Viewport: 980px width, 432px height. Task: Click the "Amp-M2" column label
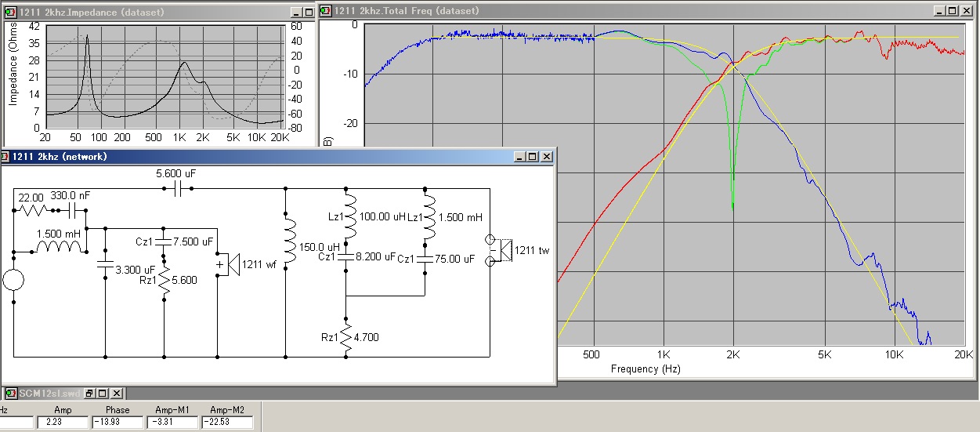pyautogui.click(x=226, y=410)
